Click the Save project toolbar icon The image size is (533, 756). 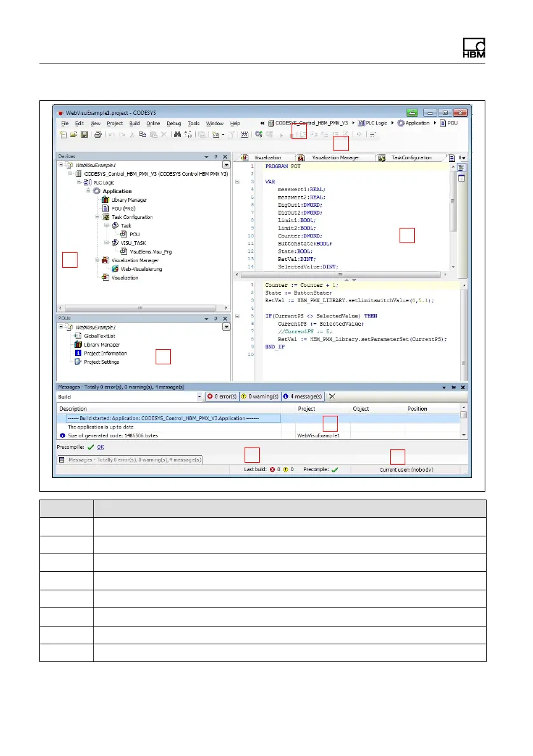tap(84, 135)
